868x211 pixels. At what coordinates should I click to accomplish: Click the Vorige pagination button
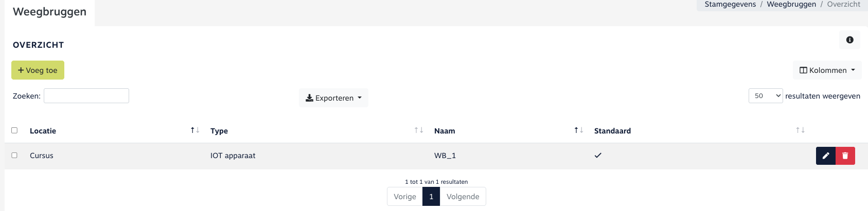tap(405, 197)
